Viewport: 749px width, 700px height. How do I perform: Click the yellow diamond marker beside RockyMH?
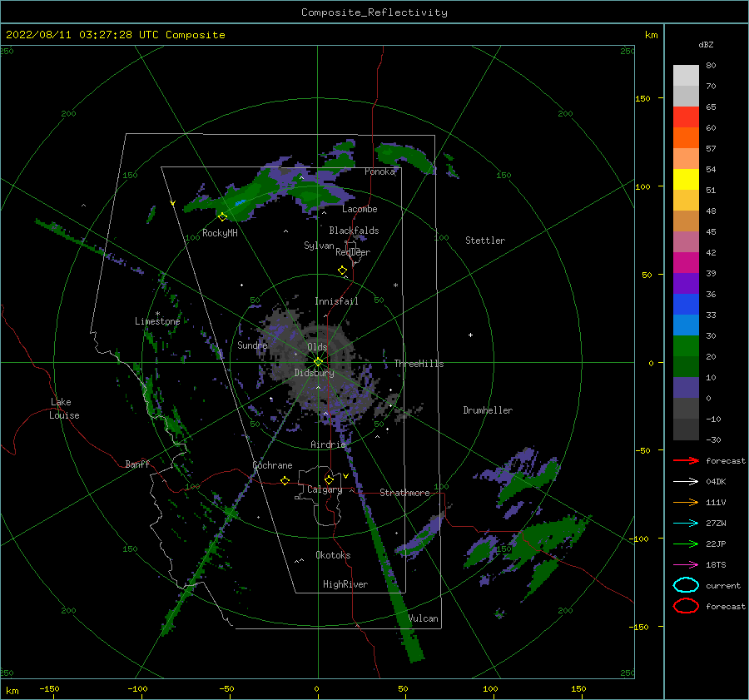click(222, 217)
